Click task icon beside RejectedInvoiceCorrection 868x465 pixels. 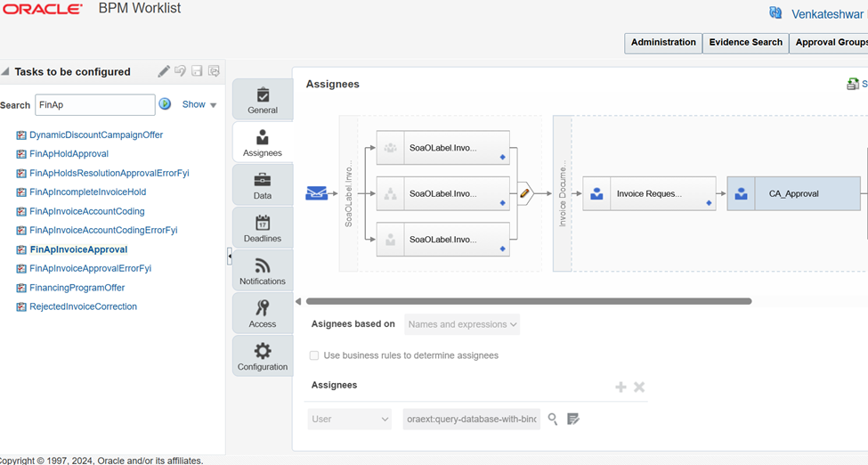(x=21, y=307)
